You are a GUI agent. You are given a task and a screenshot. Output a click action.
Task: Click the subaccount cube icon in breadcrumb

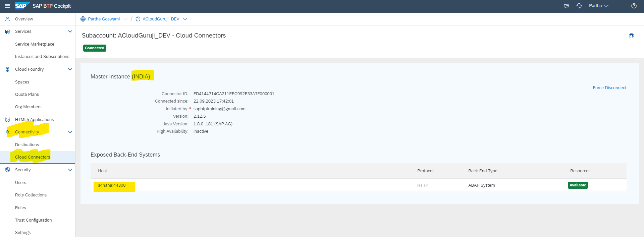tap(138, 19)
